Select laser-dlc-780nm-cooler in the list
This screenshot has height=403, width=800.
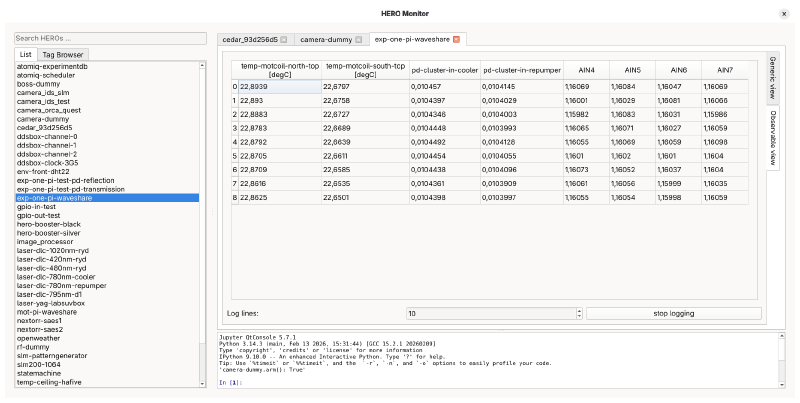coord(107,277)
